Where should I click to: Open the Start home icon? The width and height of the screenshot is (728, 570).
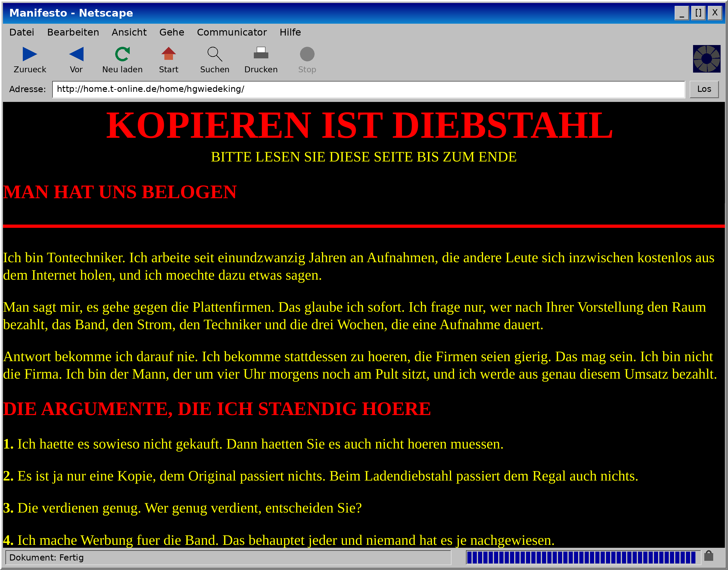(169, 54)
